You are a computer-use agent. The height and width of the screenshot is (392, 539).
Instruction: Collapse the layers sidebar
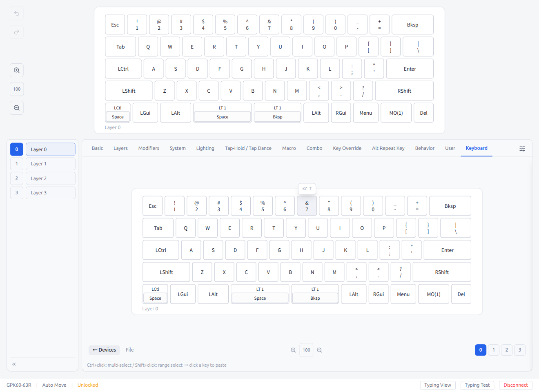(13, 363)
